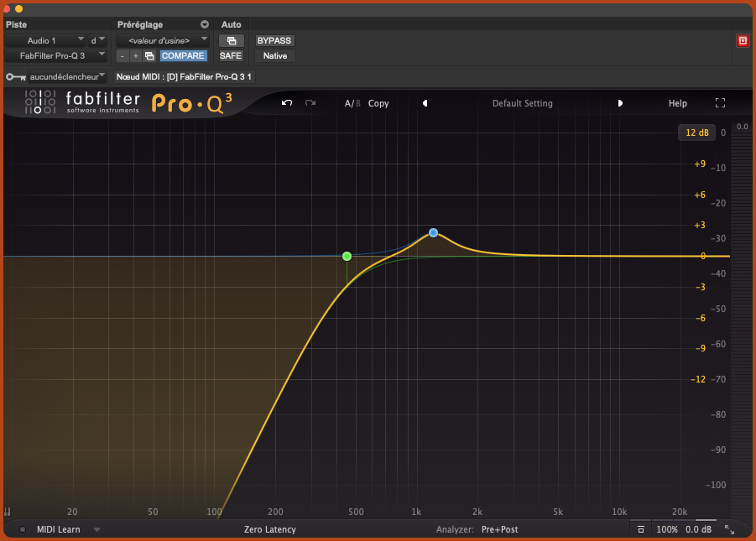Switch the A/B state
The image size is (756, 541).
(x=352, y=103)
